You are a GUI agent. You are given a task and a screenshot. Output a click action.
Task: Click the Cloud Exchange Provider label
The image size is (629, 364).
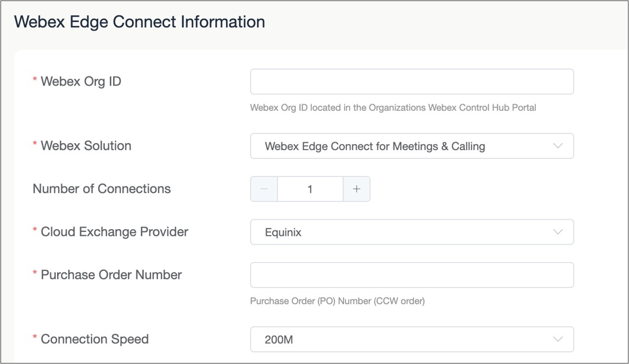114,232
